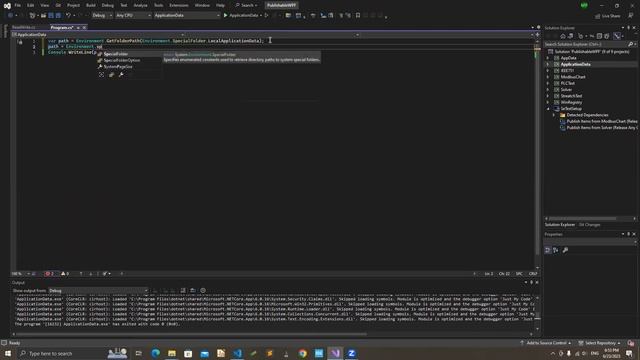
Task: Open the editor zoom percentage dropdown
Action: click(x=20, y=274)
